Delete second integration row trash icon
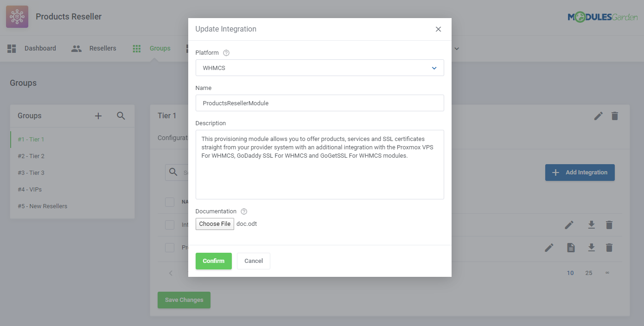This screenshot has width=644, height=326. pos(609,248)
